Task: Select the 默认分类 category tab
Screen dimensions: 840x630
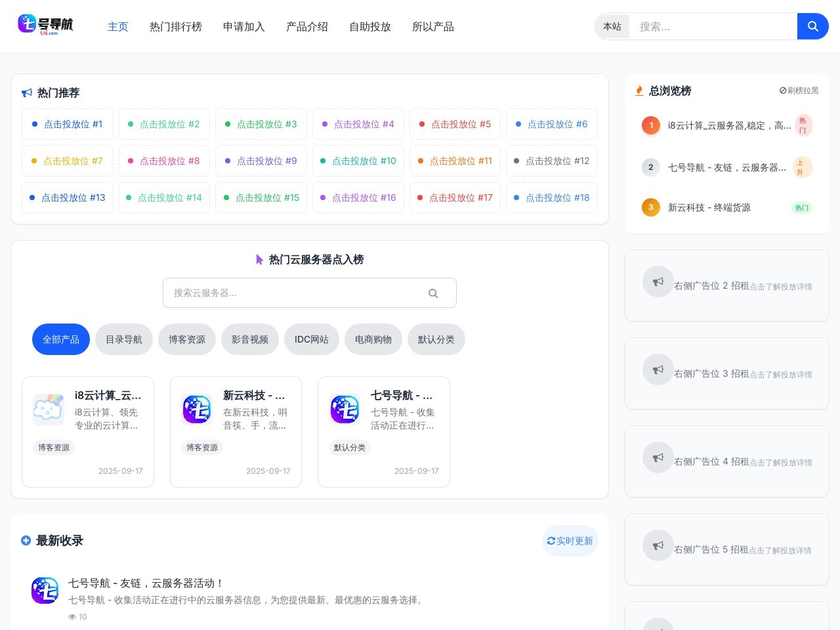Action: (x=436, y=339)
